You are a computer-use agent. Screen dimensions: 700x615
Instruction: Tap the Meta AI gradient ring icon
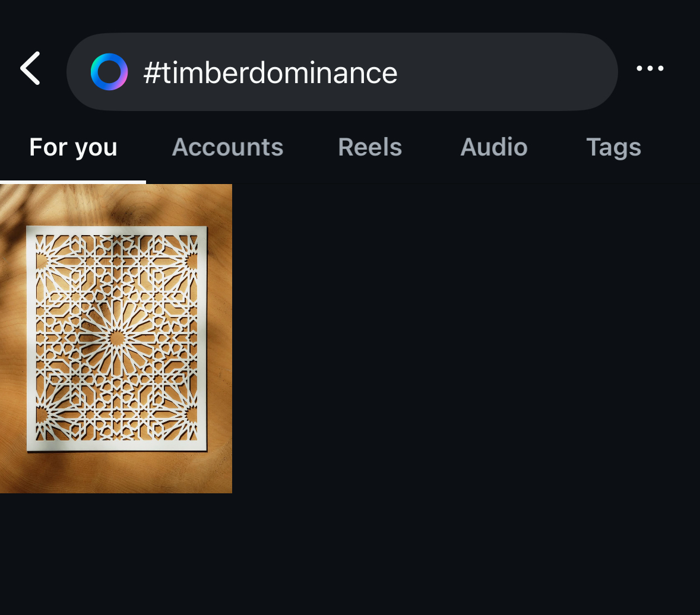point(109,72)
